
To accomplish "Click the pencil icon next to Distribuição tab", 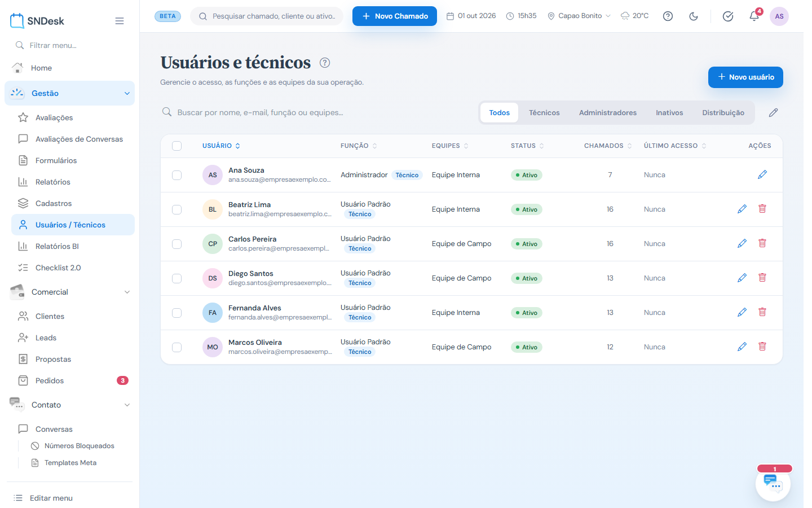I will pyautogui.click(x=773, y=113).
